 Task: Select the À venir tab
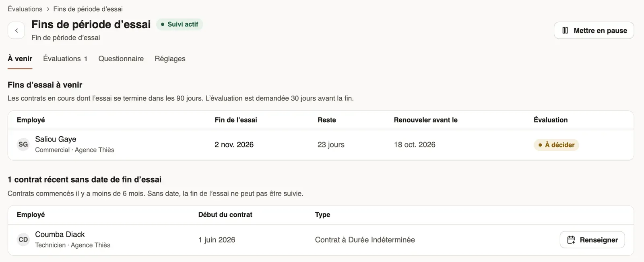(20, 59)
